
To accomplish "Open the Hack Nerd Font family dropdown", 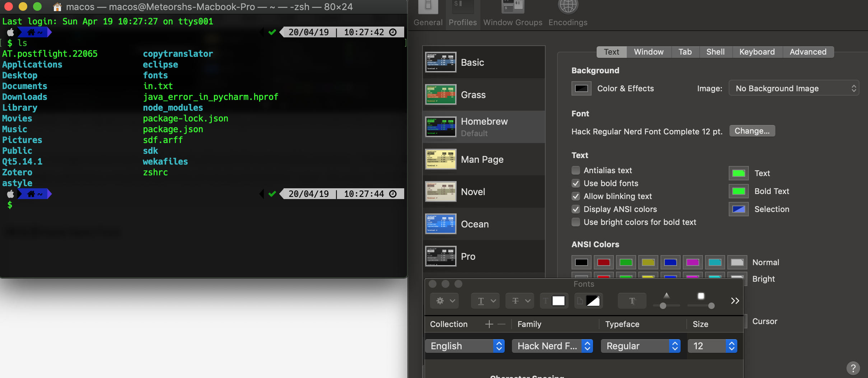I will click(x=552, y=346).
